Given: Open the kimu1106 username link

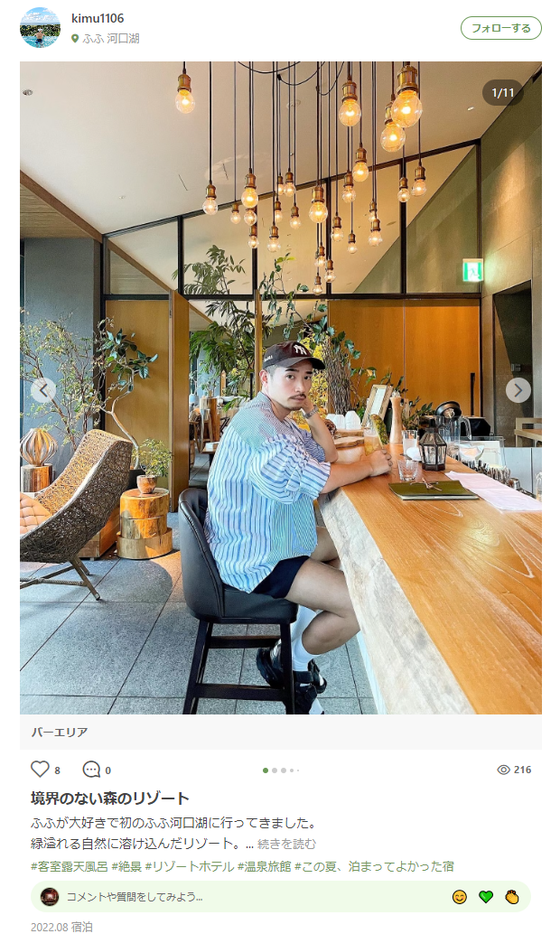Looking at the screenshot, I should 98,19.
